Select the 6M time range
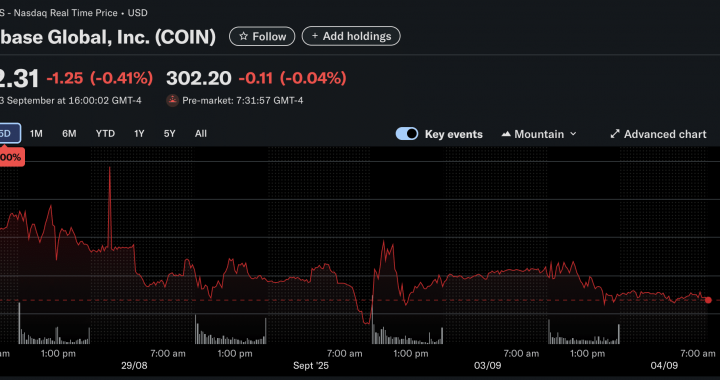The height and width of the screenshot is (380, 720). pos(69,134)
